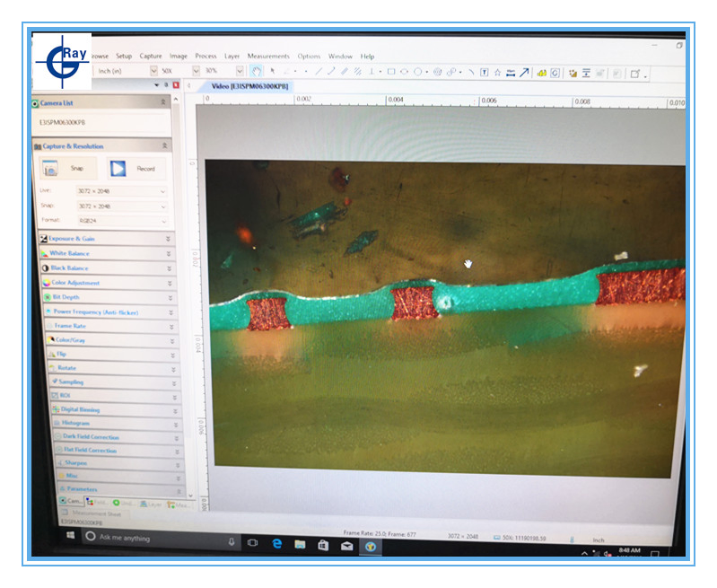
Task: Click the Record play icon
Action: tap(118, 169)
